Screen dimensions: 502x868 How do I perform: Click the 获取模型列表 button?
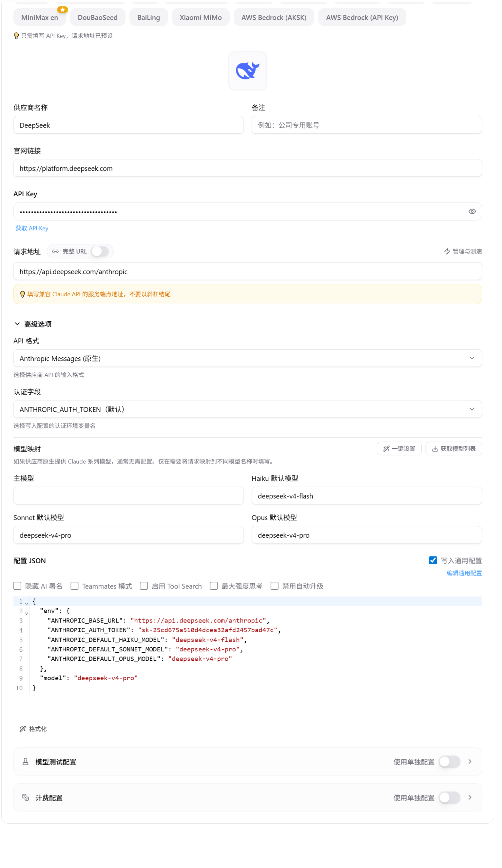[453, 449]
